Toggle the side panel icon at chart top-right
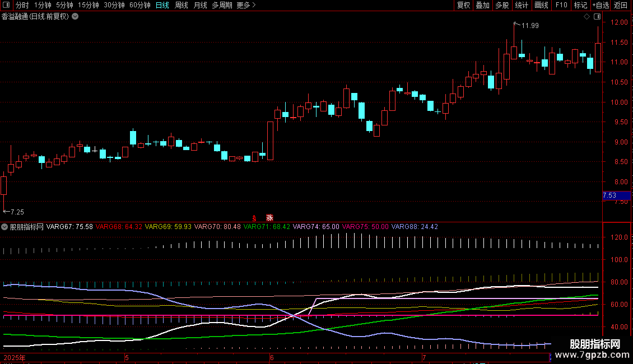Screen dimensions: 633x364 597,17
